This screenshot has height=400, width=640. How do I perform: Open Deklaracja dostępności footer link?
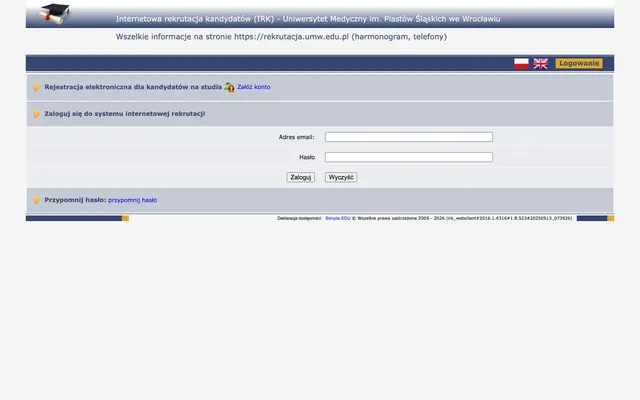tap(299, 218)
